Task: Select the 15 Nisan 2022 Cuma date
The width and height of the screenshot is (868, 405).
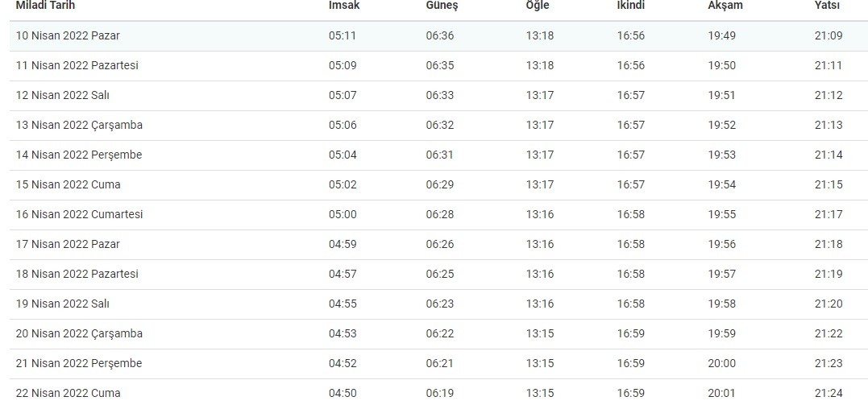Action: [x=69, y=185]
